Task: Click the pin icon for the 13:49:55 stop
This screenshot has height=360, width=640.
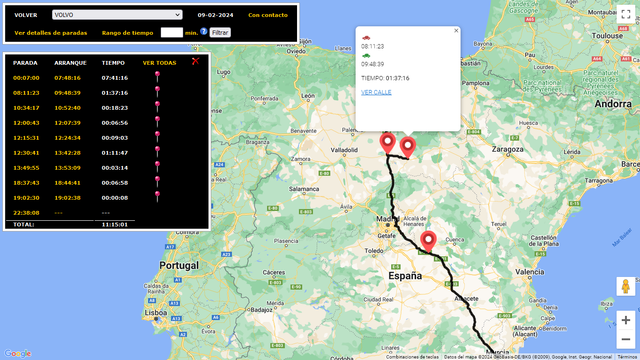Action: click(x=157, y=167)
